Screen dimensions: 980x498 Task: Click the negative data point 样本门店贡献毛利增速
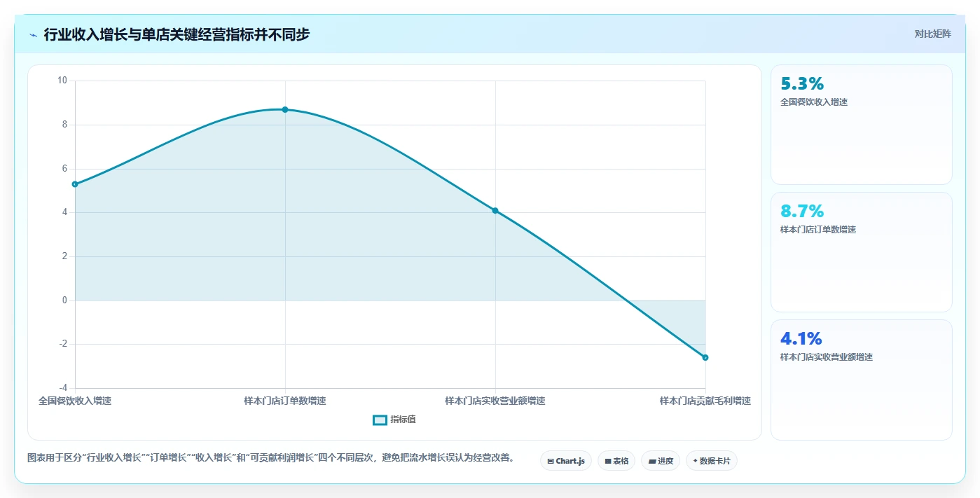tap(705, 358)
